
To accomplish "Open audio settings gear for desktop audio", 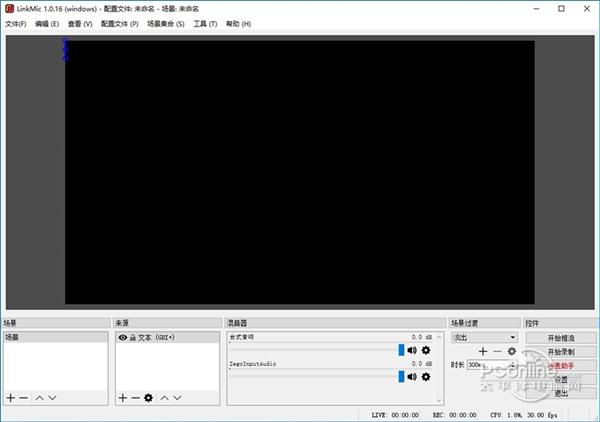I will (426, 350).
